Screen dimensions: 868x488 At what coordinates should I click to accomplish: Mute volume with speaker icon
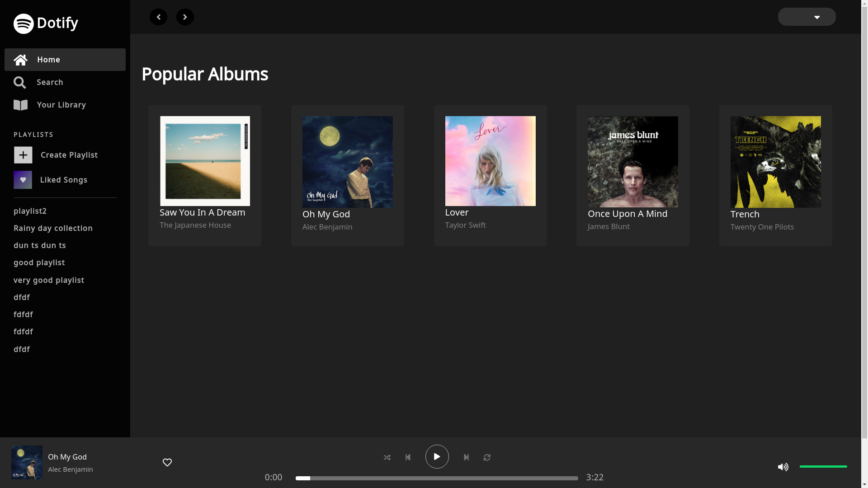(783, 467)
